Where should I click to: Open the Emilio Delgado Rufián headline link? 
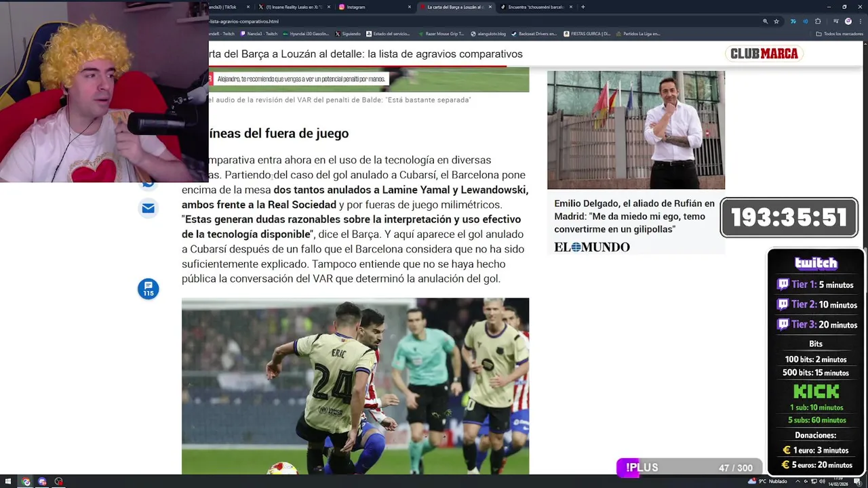click(634, 216)
